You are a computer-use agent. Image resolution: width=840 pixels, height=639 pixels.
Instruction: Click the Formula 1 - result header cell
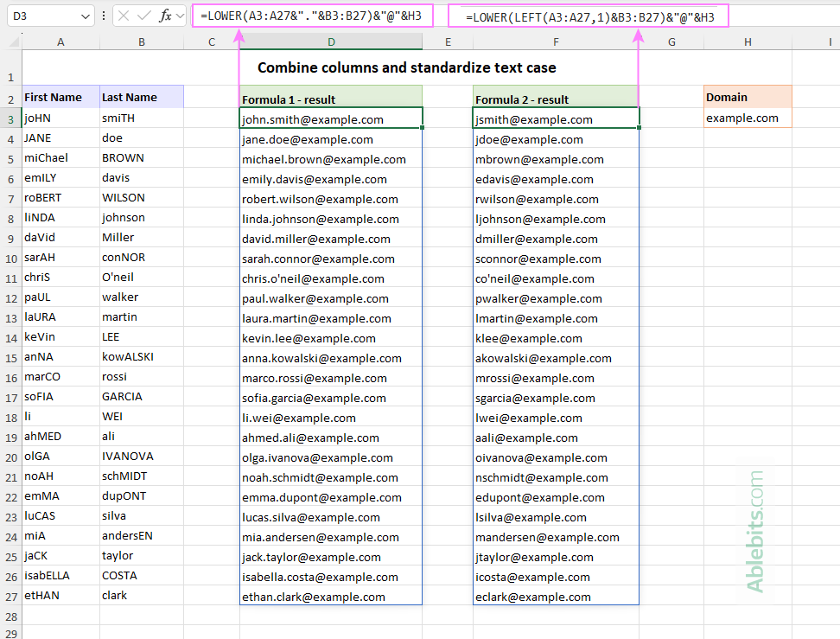point(330,98)
